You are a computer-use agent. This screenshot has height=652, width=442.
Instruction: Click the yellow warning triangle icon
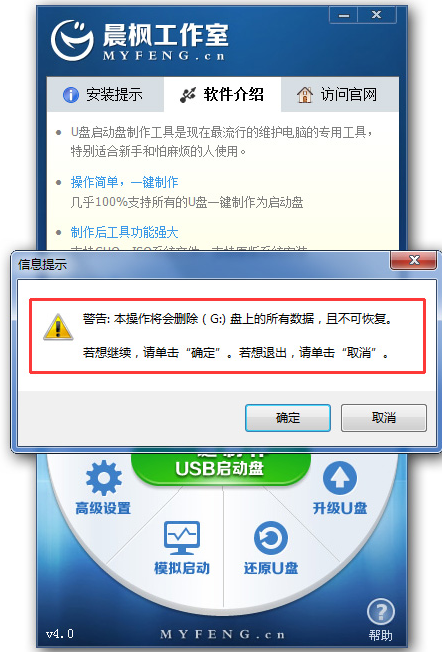[x=58, y=327]
